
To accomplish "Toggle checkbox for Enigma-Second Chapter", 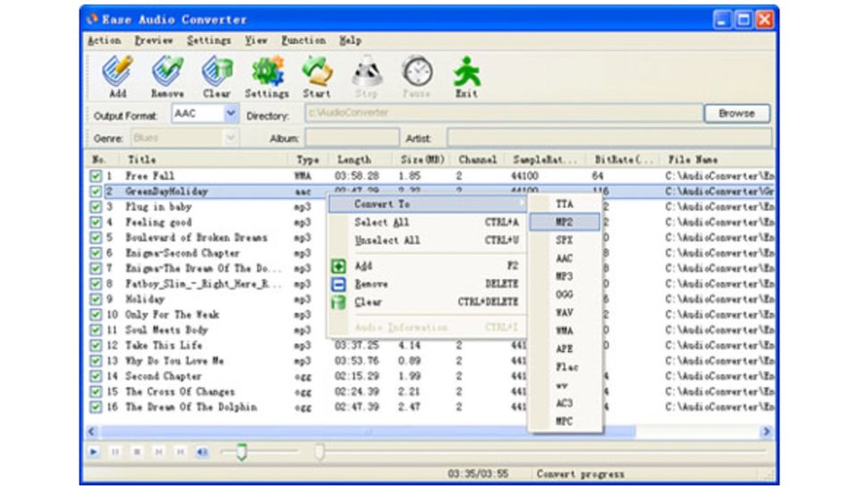I will [x=96, y=253].
